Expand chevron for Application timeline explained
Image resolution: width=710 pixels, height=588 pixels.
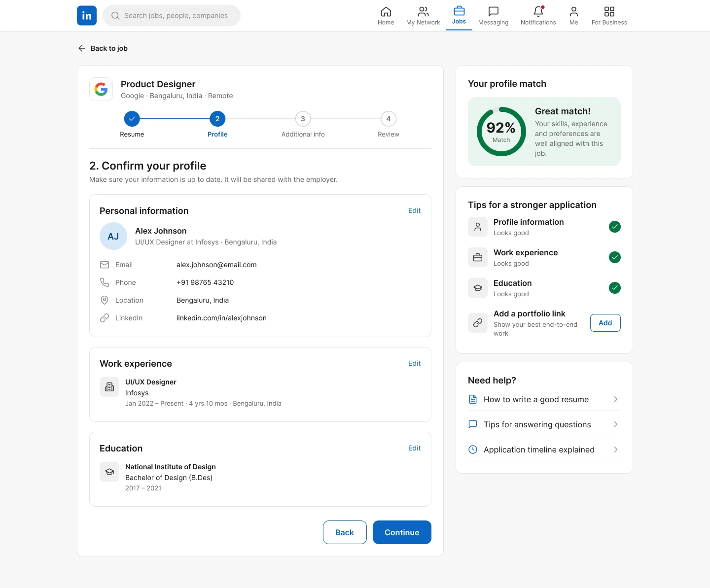(x=615, y=450)
